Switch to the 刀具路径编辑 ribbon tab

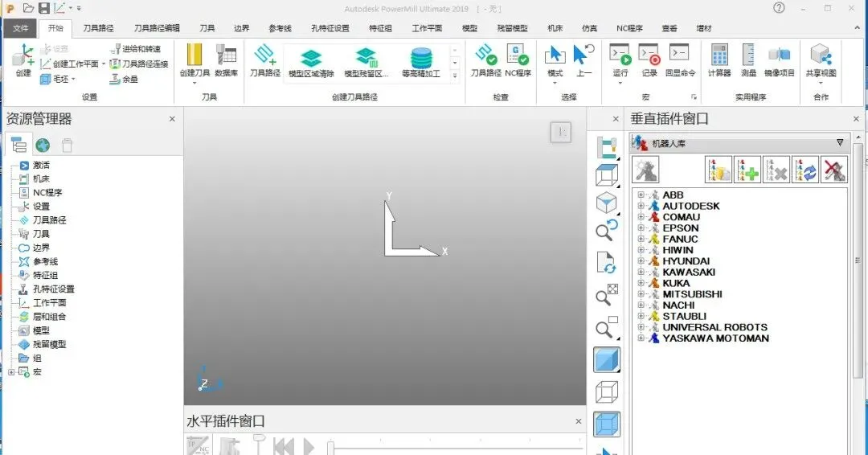[x=157, y=28]
